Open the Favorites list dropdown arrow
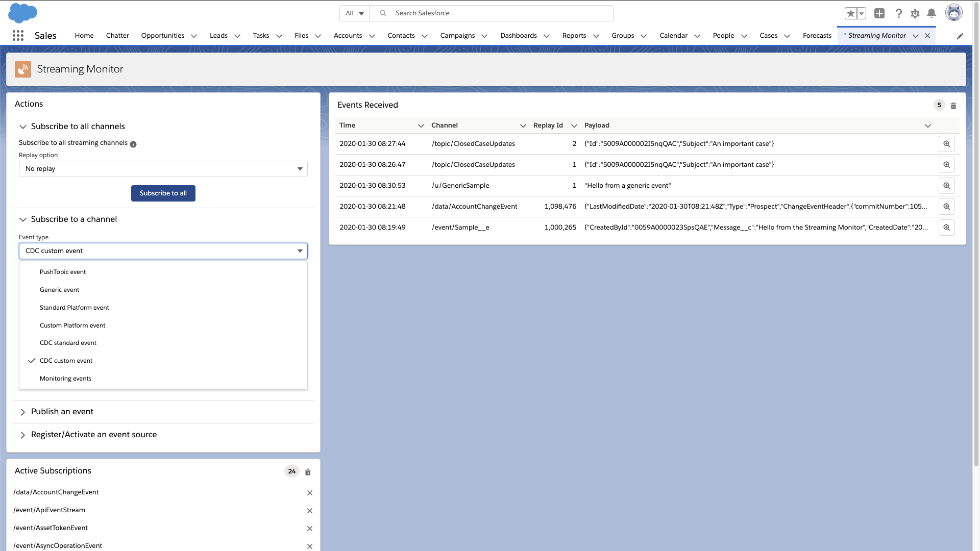Viewport: 980px width, 551px height. [x=862, y=13]
